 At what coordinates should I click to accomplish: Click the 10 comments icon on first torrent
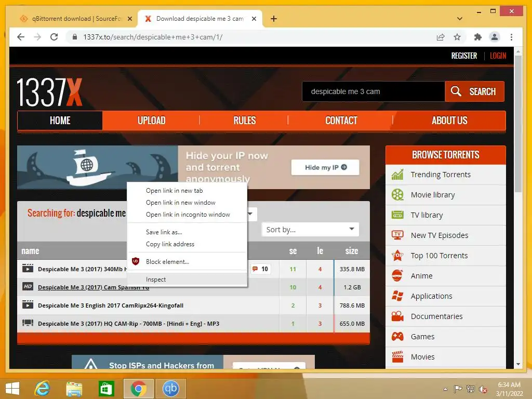pos(260,269)
